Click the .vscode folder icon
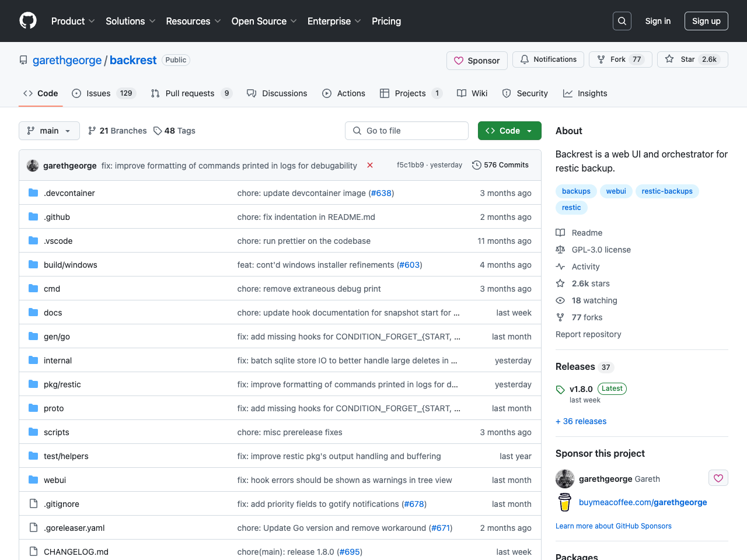Viewport: 747px width, 560px height. (33, 240)
